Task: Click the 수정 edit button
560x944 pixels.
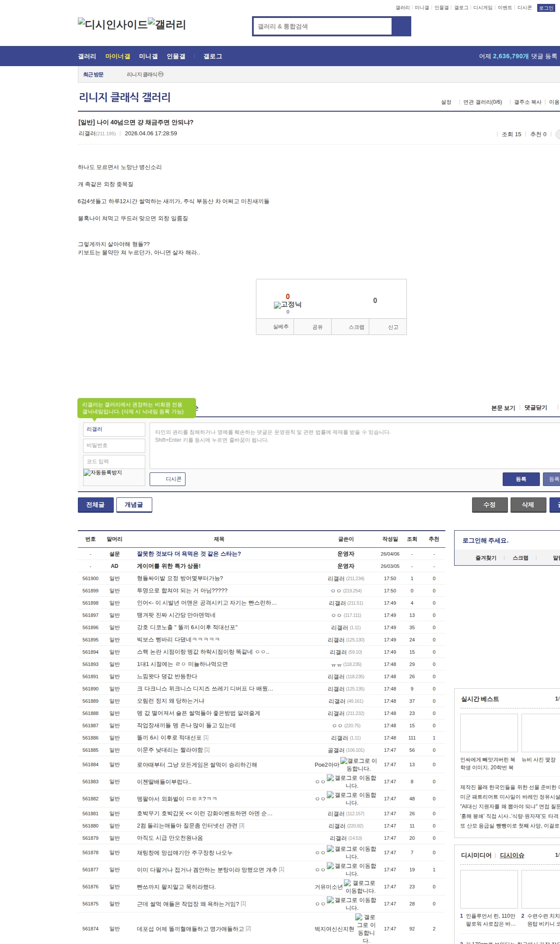Action: click(490, 505)
